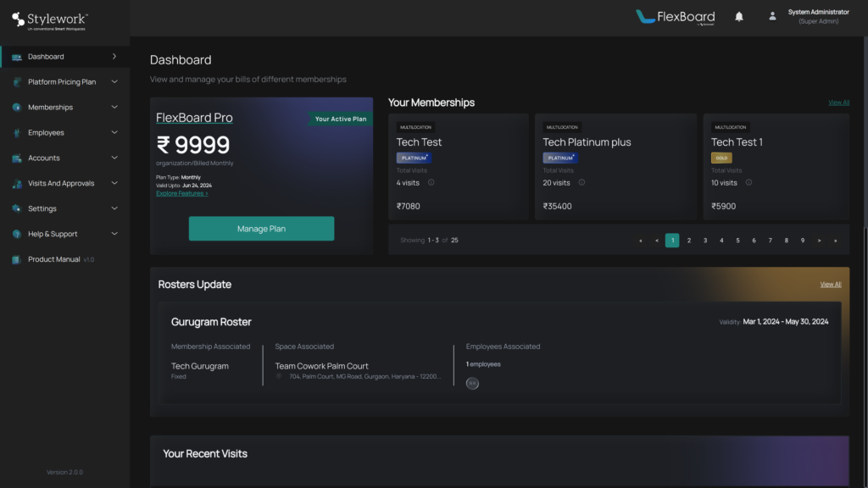Open Product Manual menu item
Image resolution: width=868 pixels, height=488 pixels.
pos(64,259)
